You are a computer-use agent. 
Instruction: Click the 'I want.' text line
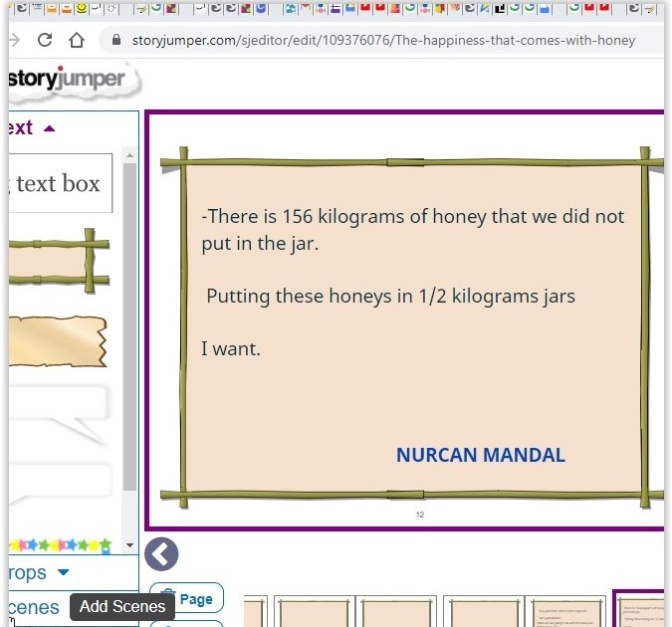click(231, 349)
